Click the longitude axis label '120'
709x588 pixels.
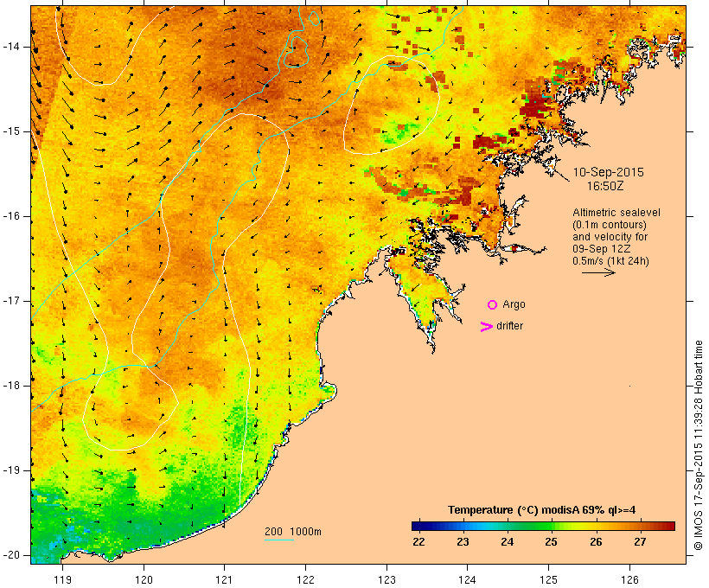point(144,579)
